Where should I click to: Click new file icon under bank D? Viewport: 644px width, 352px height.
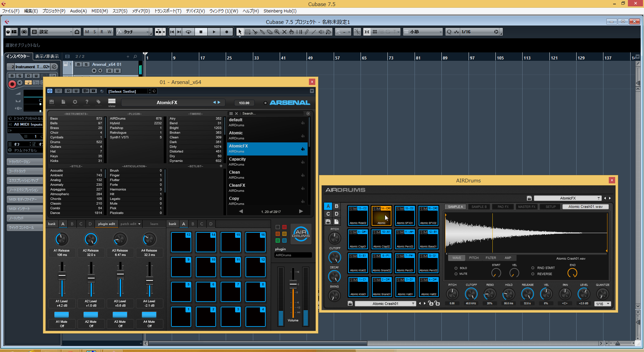(x=336, y=222)
